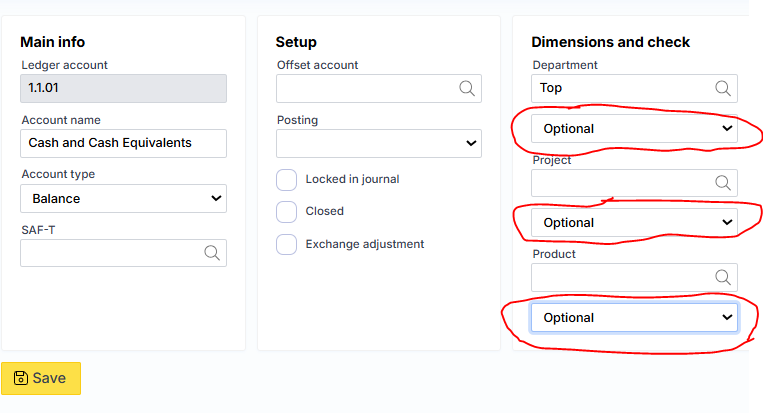Click the Department field containing Top
This screenshot has width=763, height=413.
pyautogui.click(x=620, y=88)
